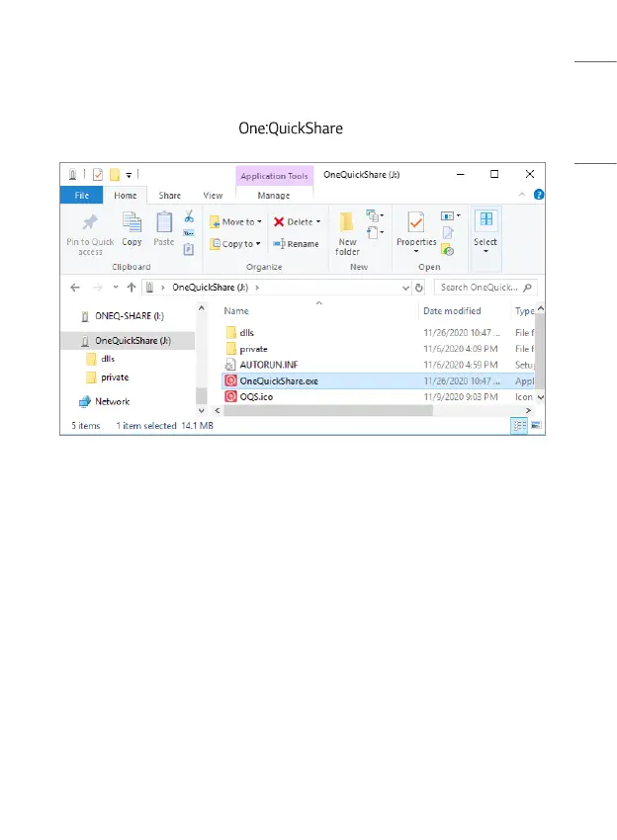Sort by Date modified column header

pyautogui.click(x=452, y=310)
